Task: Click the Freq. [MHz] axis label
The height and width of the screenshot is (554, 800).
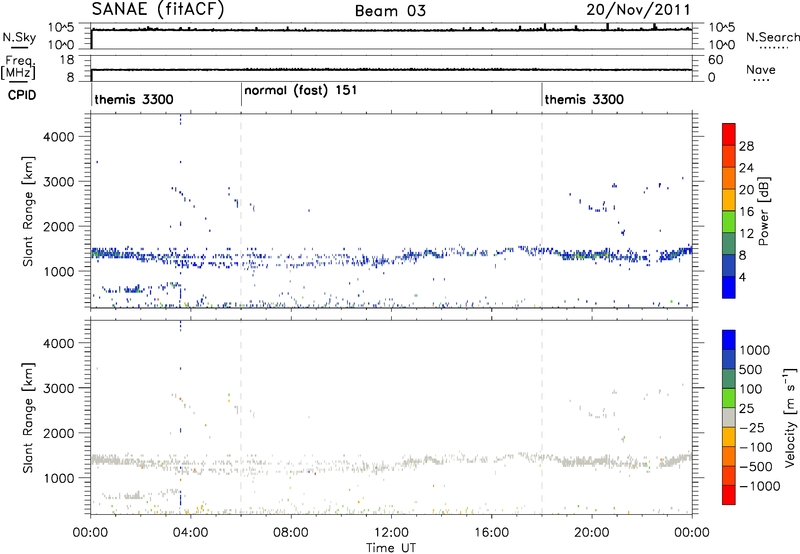Action: (18, 68)
